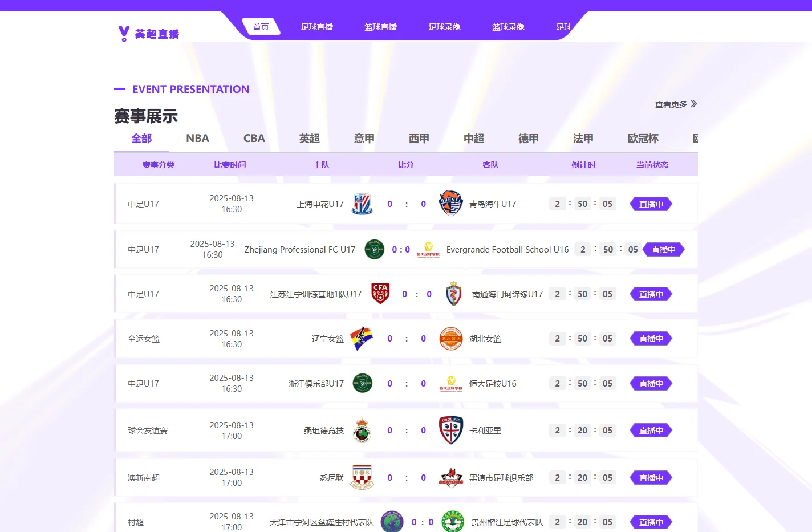Click 直播中 for 江苏江宁训练基地1队U17 match
This screenshot has height=532, width=812.
(x=651, y=294)
